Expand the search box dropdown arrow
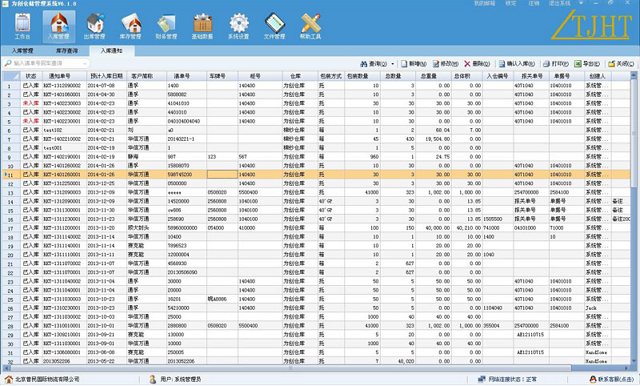 [85, 64]
